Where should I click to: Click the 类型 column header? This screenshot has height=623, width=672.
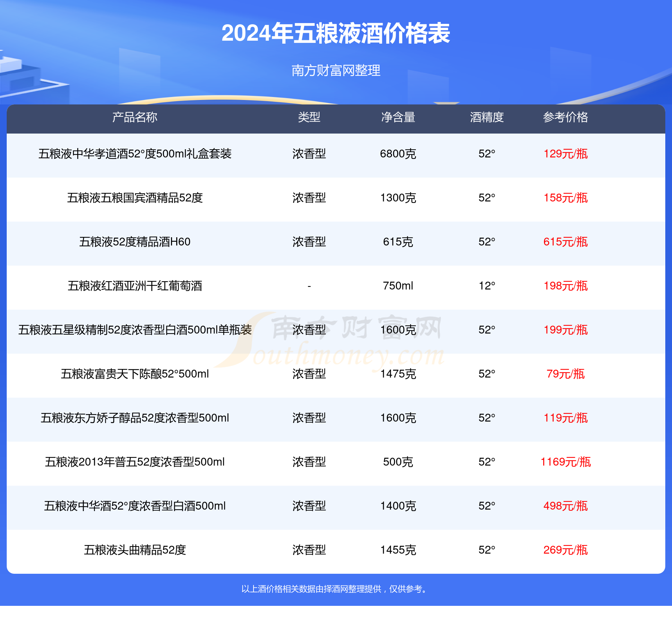pos(309,117)
